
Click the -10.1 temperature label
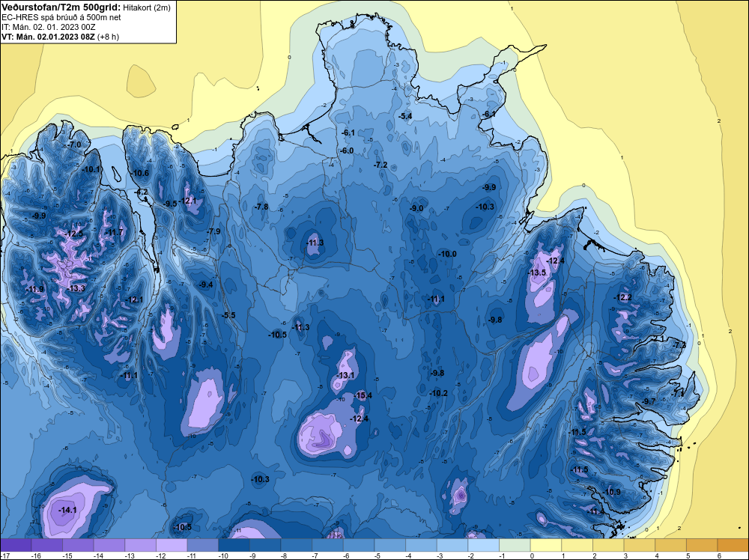point(91,169)
